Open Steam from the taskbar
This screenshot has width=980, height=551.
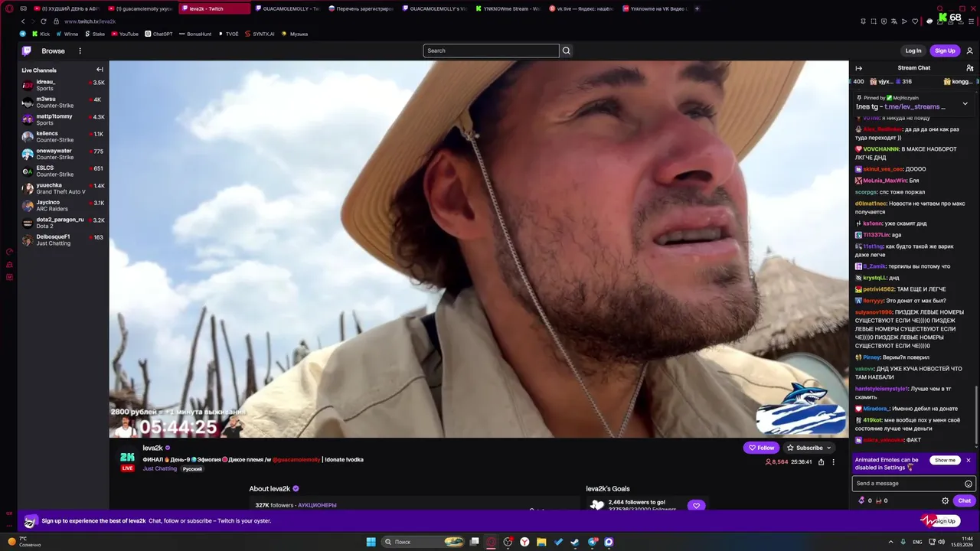(575, 542)
